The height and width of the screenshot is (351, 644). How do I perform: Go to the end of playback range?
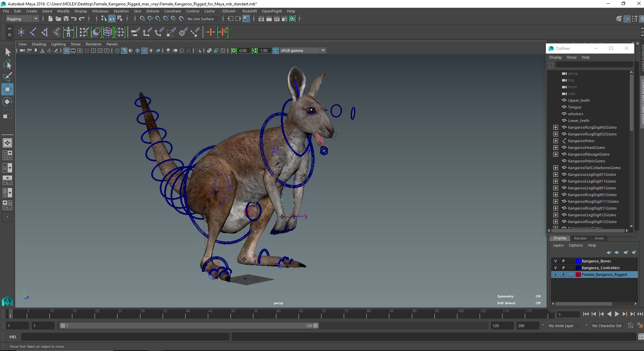[x=640, y=314]
